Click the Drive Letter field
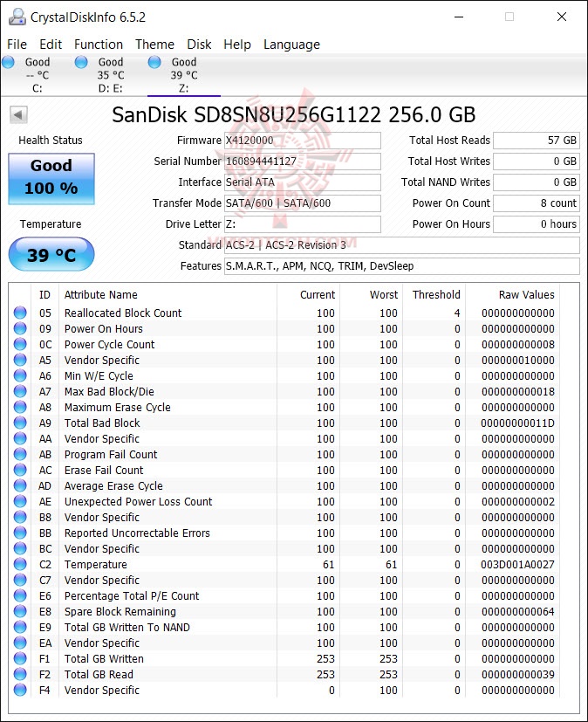Screen dimensions: 588x722 click(x=302, y=224)
